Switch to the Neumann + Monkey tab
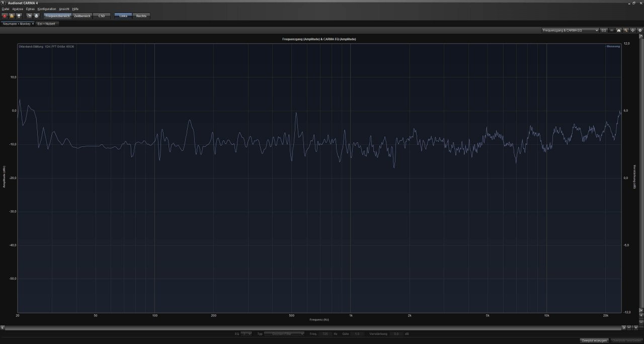This screenshot has height=344, width=644. point(17,24)
